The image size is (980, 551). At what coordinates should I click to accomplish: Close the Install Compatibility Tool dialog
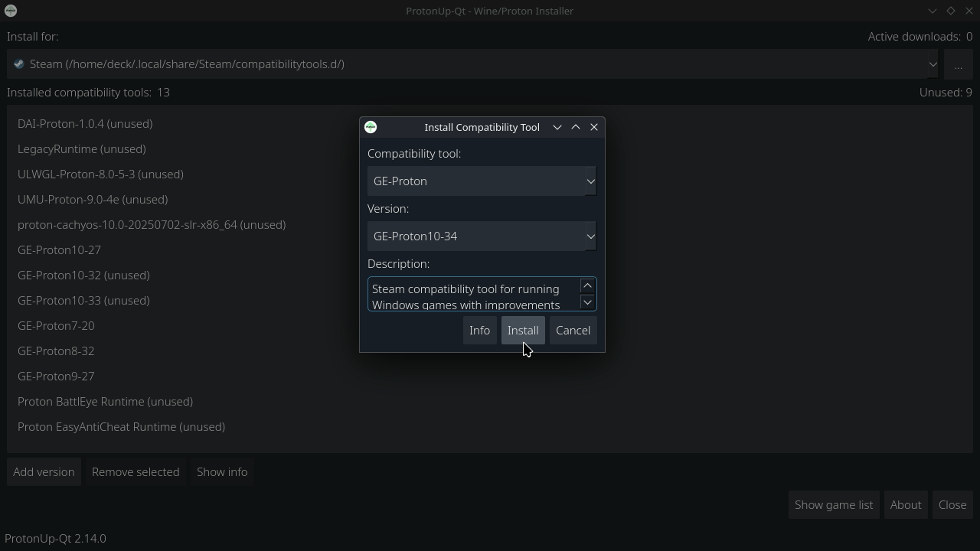(x=594, y=127)
